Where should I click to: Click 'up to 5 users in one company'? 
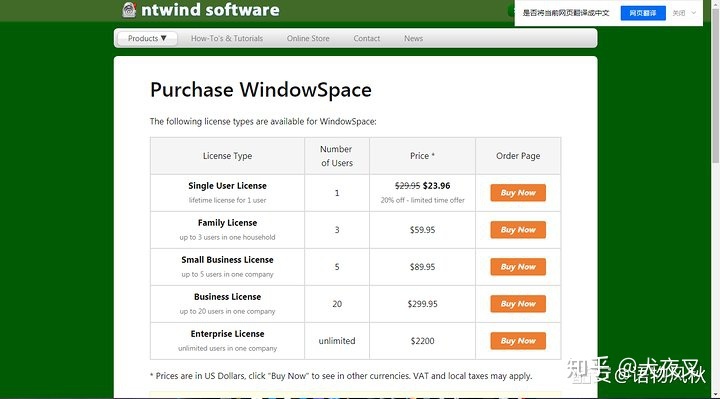click(227, 274)
